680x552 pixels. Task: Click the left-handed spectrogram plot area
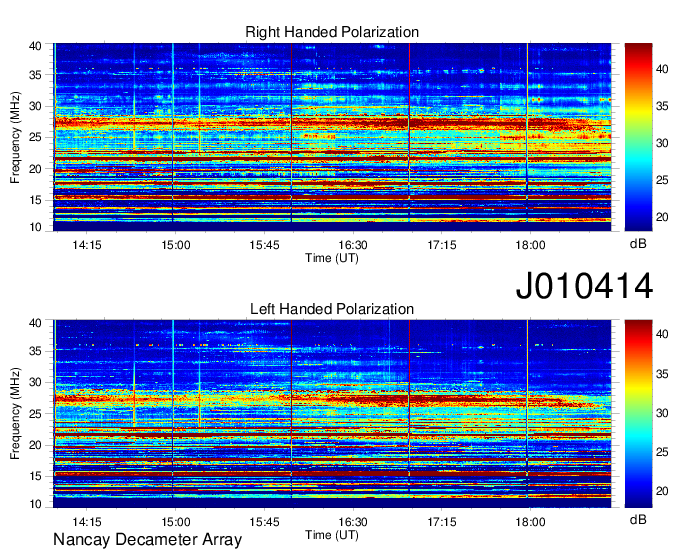[x=332, y=414]
